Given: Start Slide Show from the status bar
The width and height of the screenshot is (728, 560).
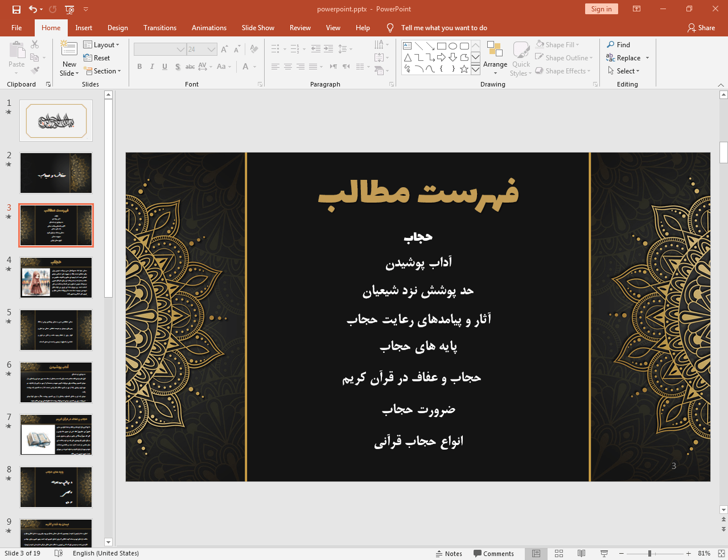Looking at the screenshot, I should click(x=603, y=553).
